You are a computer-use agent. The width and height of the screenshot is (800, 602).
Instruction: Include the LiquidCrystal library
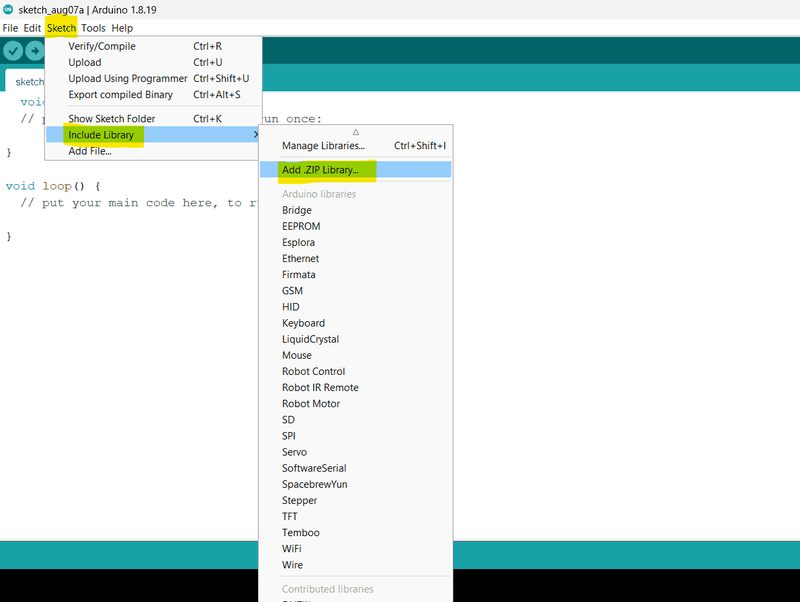(356, 339)
